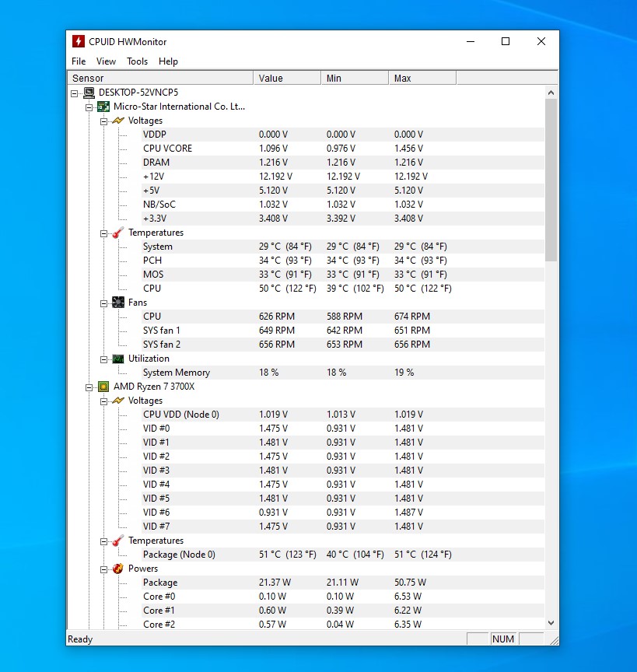This screenshot has width=637, height=672.
Task: Collapse the Utilization group
Action: tap(103, 359)
